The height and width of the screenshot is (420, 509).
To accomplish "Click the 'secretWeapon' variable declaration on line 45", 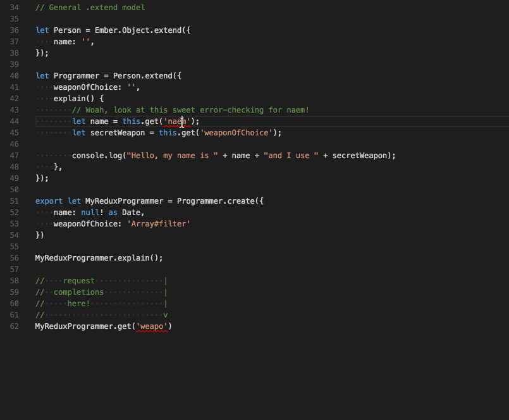I will pyautogui.click(x=118, y=133).
